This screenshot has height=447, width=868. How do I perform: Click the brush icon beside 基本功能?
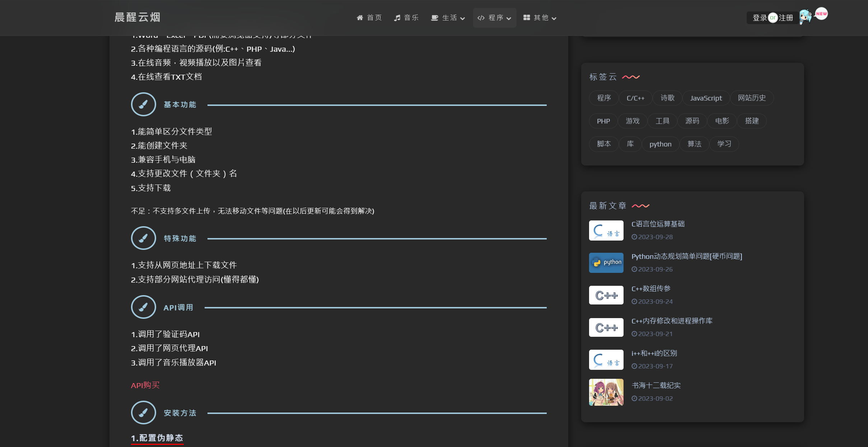(143, 104)
